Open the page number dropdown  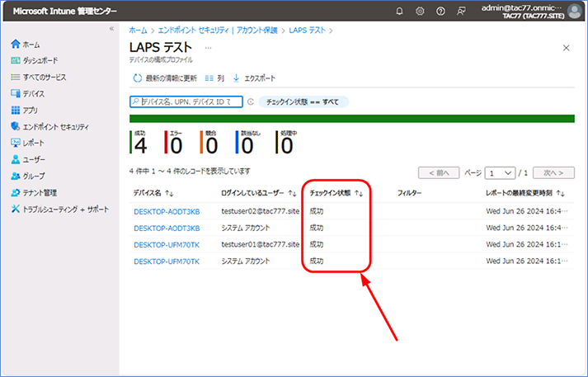[x=500, y=173]
